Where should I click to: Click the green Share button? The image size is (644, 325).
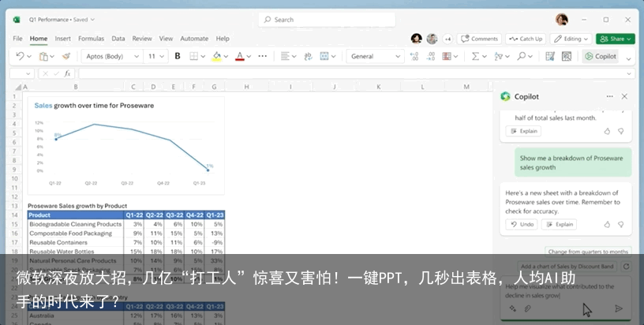pos(616,39)
